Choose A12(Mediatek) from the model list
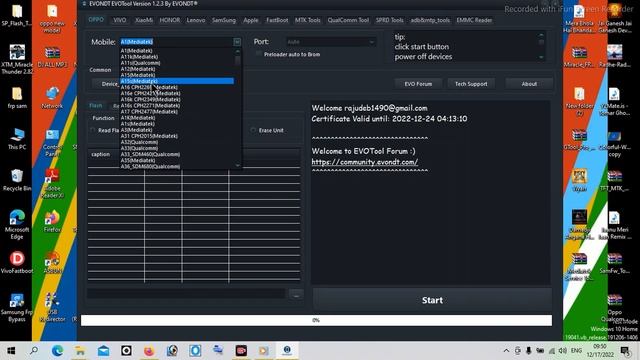The width and height of the screenshot is (640, 360). 177,69
